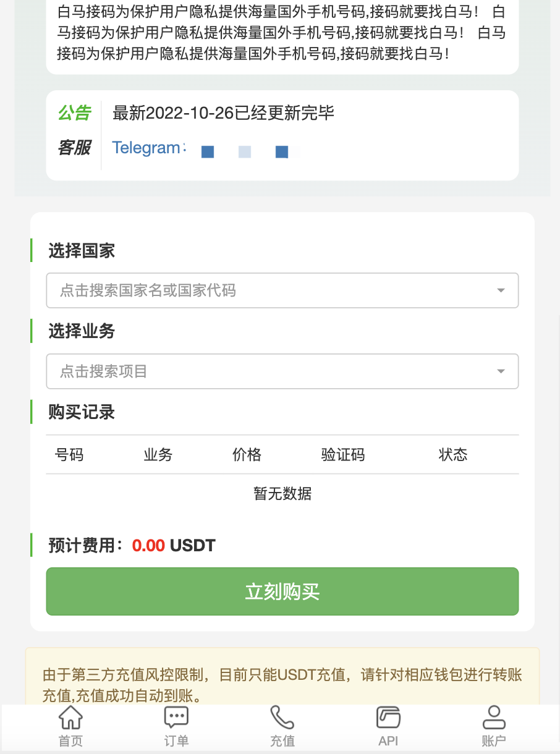Open the API wallet icon
Image resolution: width=560 pixels, height=754 pixels.
click(388, 718)
